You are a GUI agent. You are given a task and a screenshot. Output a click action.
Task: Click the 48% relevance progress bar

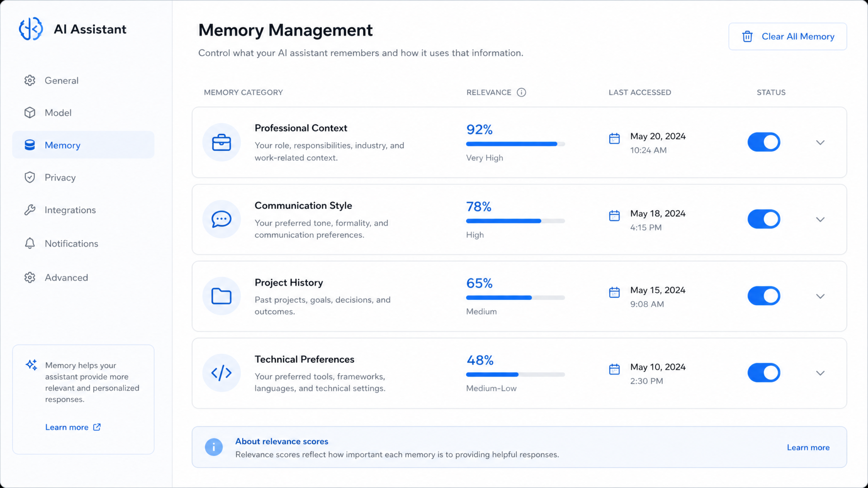click(515, 374)
